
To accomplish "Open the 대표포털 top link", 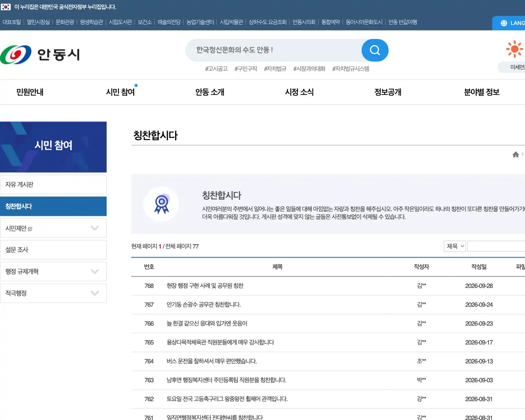I will [11, 22].
